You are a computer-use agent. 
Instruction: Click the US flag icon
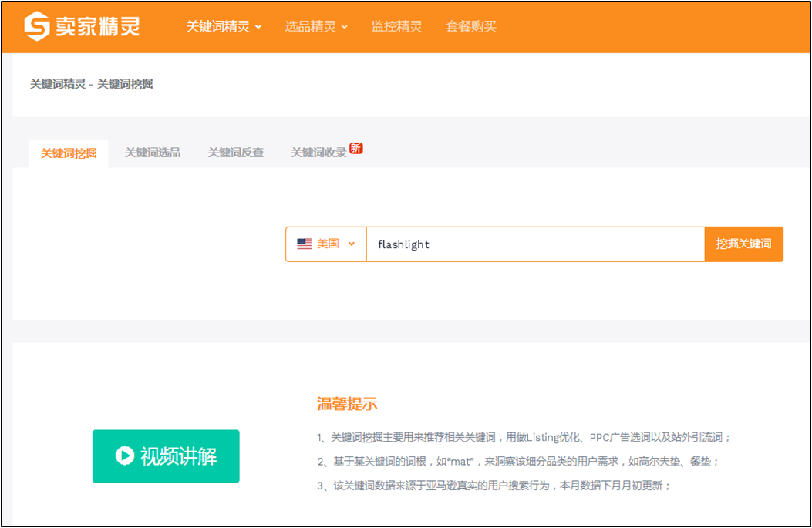tap(305, 244)
